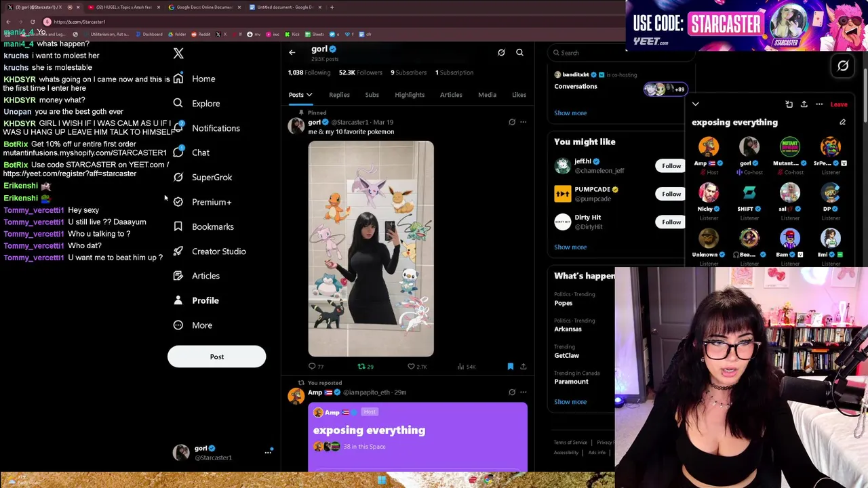This screenshot has height=488, width=868.
Task: Go back using the profile back arrow
Action: (292, 53)
